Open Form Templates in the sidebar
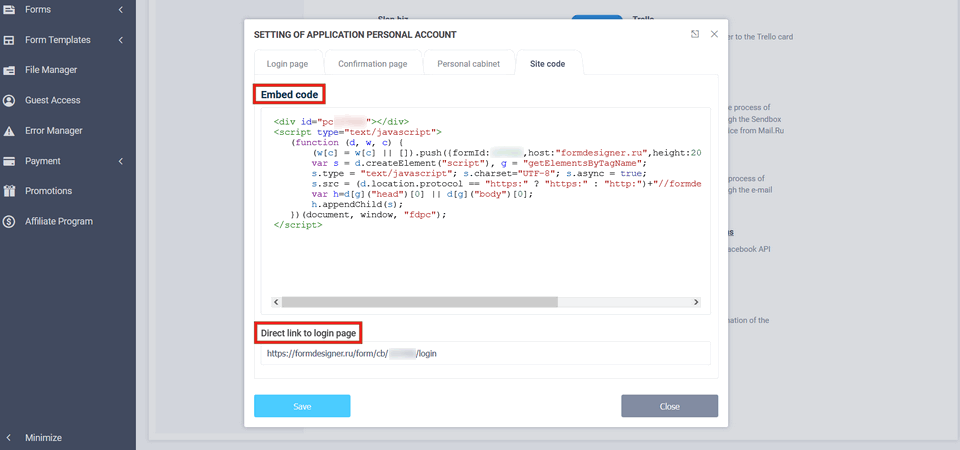 click(x=58, y=40)
